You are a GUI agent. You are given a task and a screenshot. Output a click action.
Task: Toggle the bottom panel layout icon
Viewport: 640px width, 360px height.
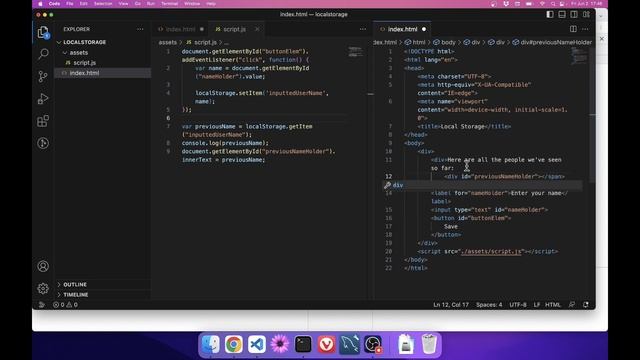click(562, 14)
